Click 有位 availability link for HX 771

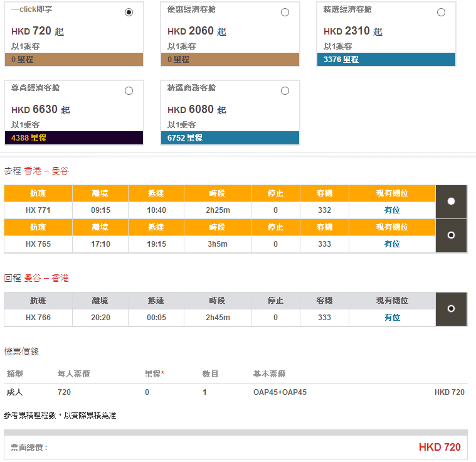click(x=392, y=210)
